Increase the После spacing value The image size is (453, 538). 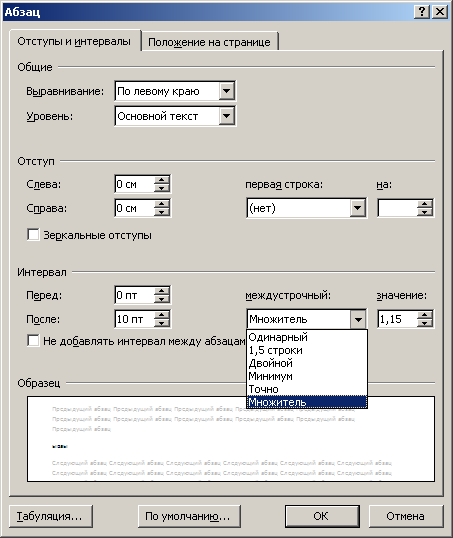(x=162, y=315)
